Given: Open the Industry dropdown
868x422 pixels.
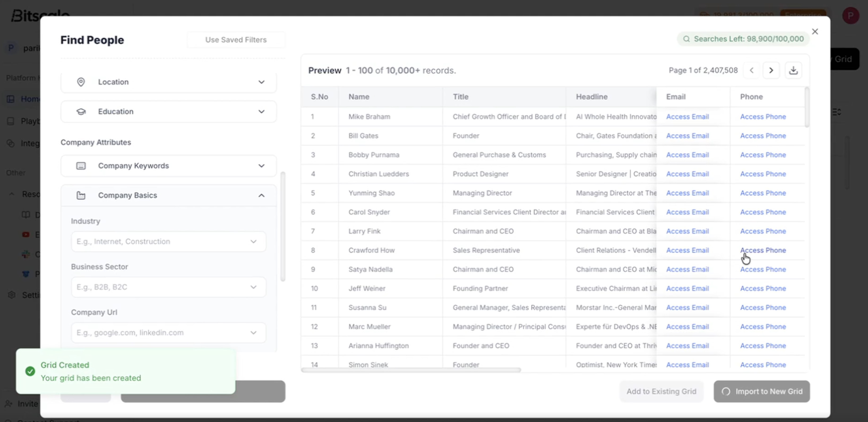Looking at the screenshot, I should pos(169,242).
